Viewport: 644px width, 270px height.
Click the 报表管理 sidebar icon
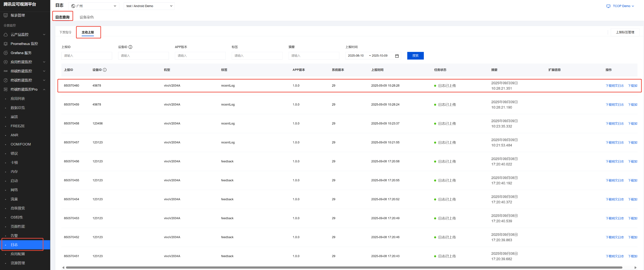pyautogui.click(x=6, y=15)
